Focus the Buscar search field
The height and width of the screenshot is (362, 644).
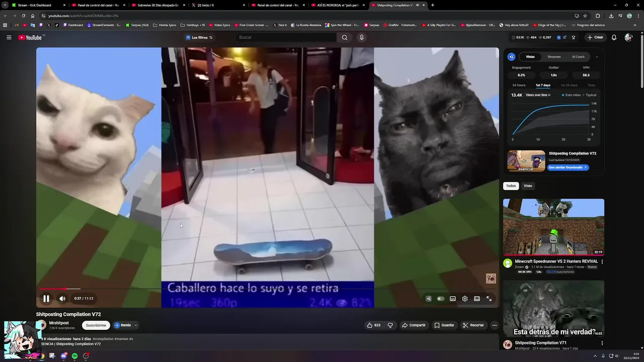tap(286, 37)
